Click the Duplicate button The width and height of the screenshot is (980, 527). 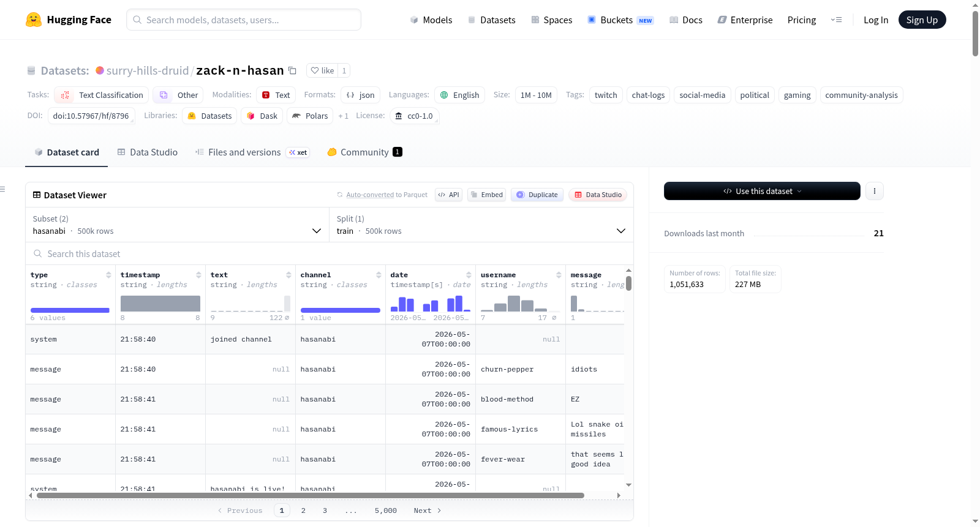coord(537,195)
